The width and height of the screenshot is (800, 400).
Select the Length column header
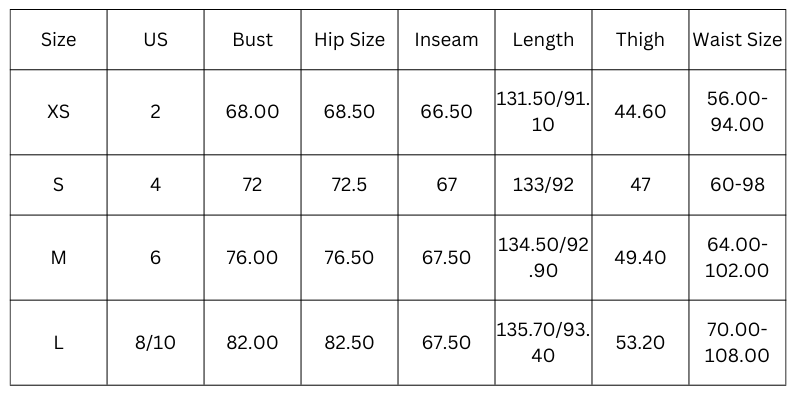(543, 40)
